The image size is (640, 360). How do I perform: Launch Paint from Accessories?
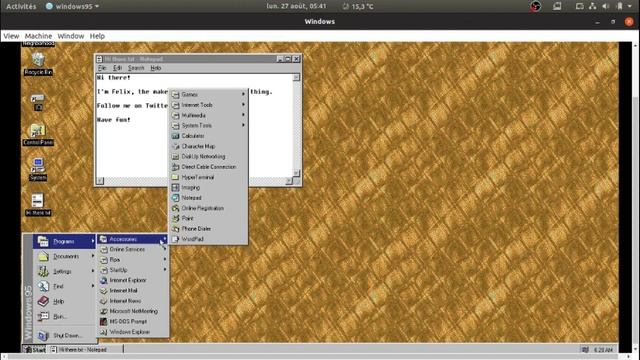pyautogui.click(x=209, y=218)
